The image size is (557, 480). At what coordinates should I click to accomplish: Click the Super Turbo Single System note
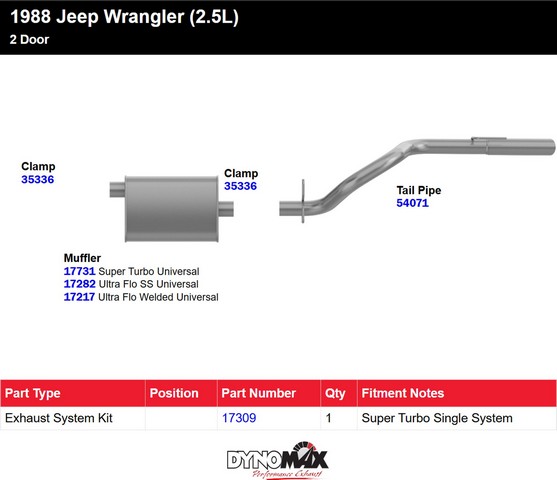click(437, 419)
